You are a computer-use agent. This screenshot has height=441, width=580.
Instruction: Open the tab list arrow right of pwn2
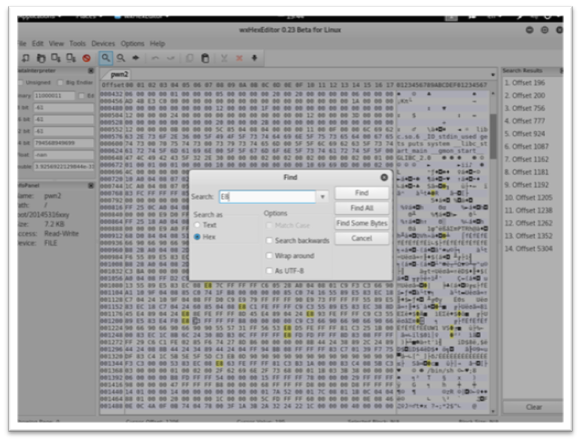click(x=493, y=75)
